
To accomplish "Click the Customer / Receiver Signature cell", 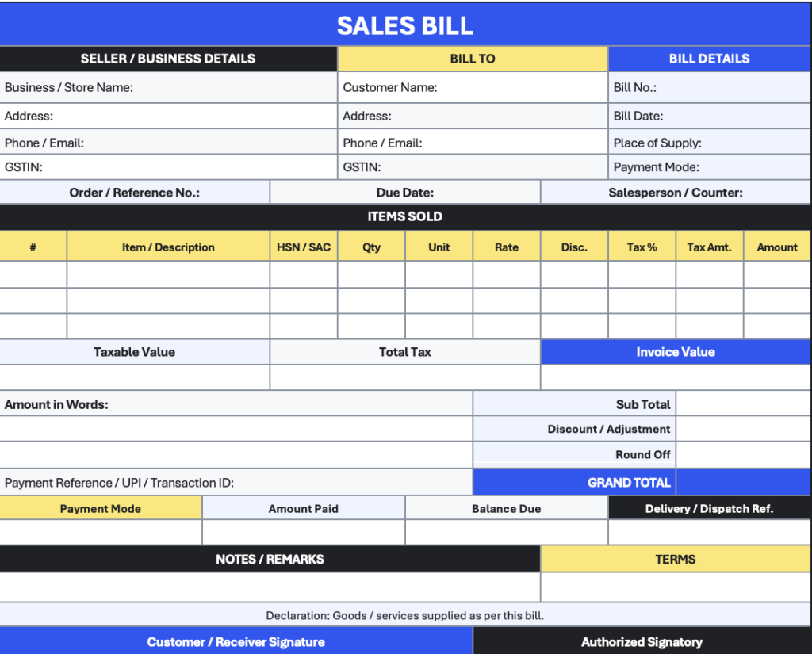I will (x=236, y=641).
